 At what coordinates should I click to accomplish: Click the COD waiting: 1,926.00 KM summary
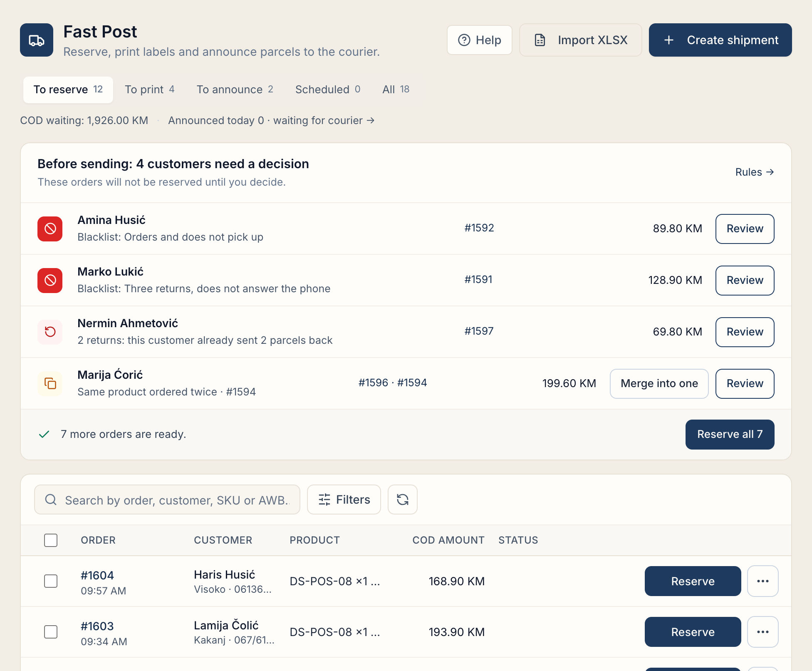84,120
